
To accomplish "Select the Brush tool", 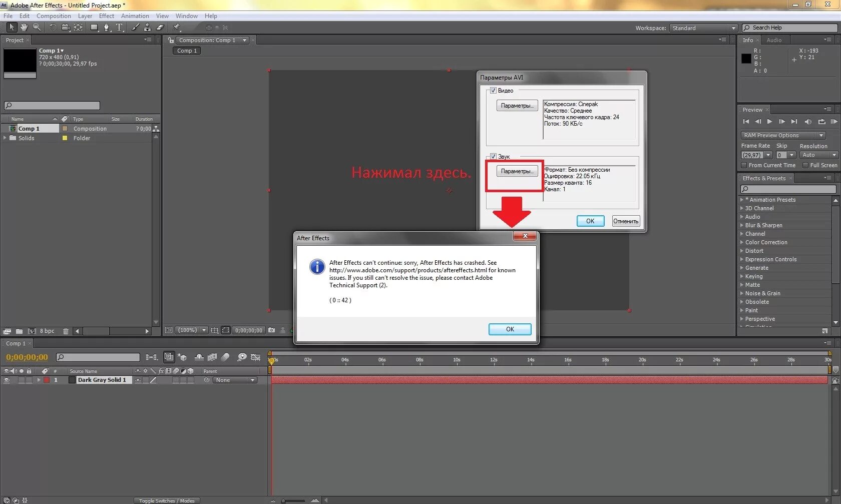I will 135,28.
